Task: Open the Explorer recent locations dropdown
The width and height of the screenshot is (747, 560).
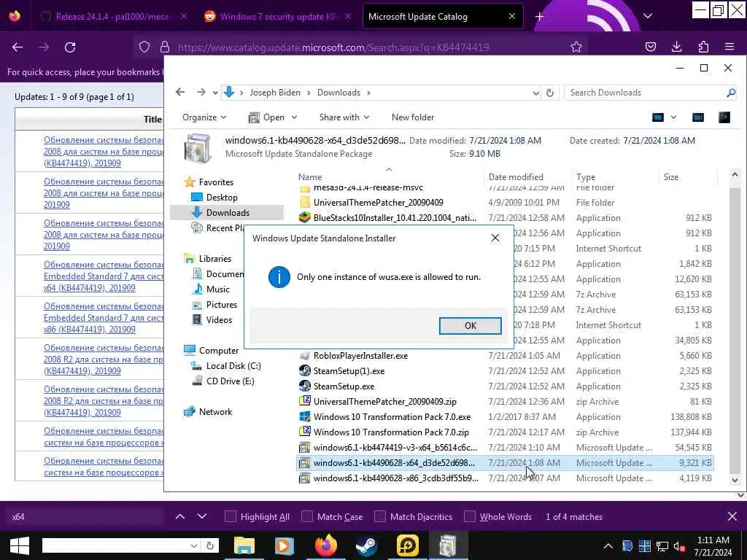Action: pyautogui.click(x=215, y=93)
